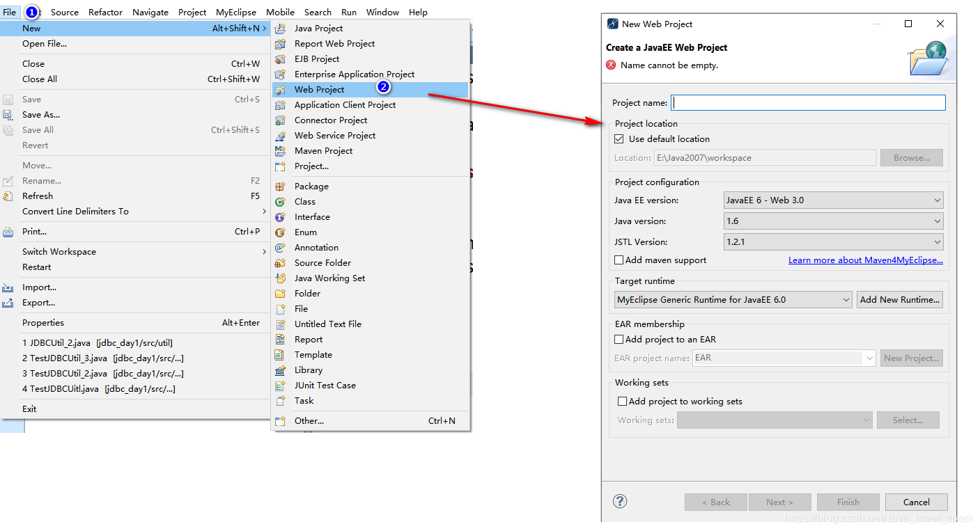This screenshot has height=531, width=980.
Task: Expand the New entry in the File menu
Action: pos(135,29)
